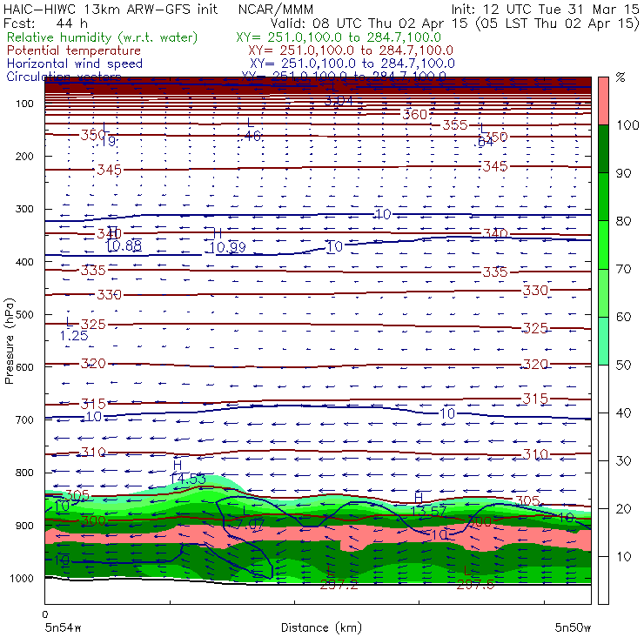Click the 'Fcst: 44 h' forecast label
Viewport: 644px width, 644px height.
click(45, 23)
